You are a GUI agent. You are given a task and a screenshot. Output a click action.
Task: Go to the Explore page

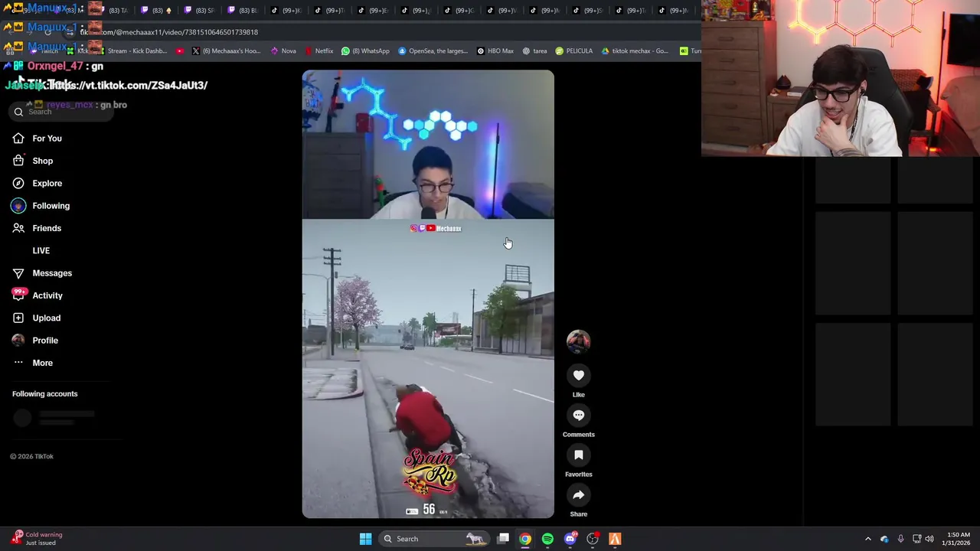click(x=37, y=184)
